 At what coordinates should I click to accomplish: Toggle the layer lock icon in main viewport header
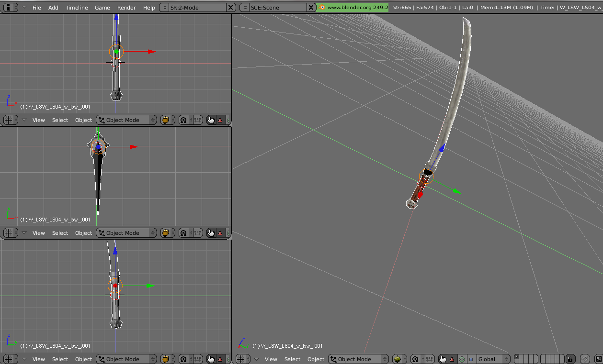[570, 359]
